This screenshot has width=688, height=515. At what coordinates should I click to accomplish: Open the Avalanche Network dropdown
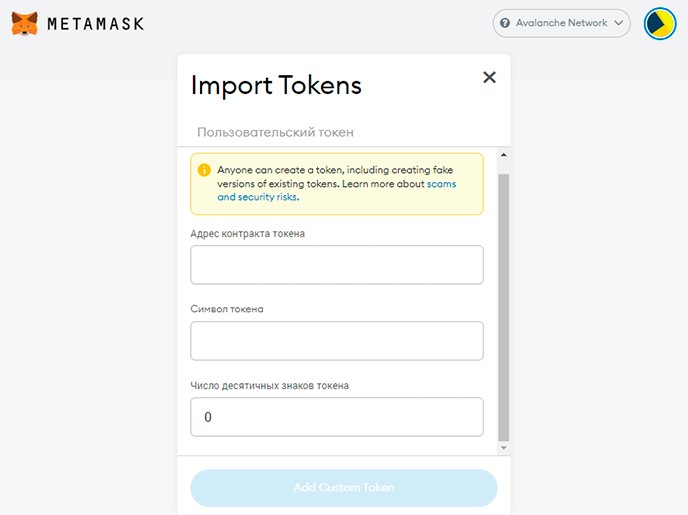[x=561, y=23]
